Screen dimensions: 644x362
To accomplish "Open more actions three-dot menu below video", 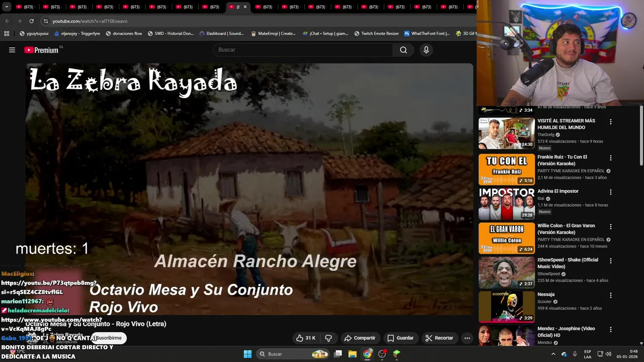I will click(x=467, y=338).
